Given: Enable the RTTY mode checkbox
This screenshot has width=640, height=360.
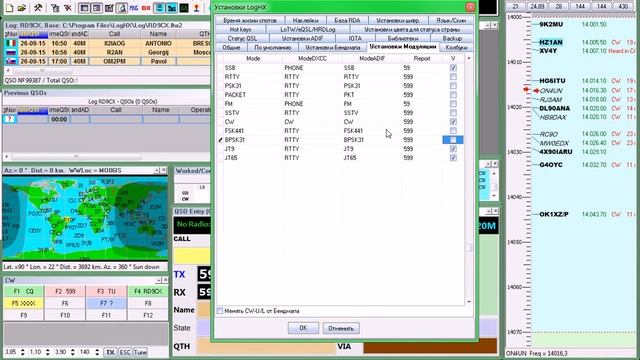Looking at the screenshot, I should click(453, 77).
